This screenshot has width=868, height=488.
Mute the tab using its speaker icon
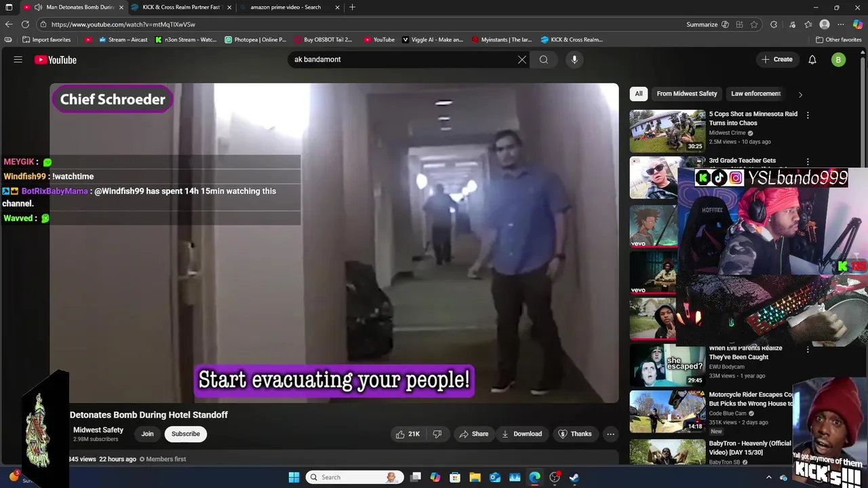pos(38,7)
